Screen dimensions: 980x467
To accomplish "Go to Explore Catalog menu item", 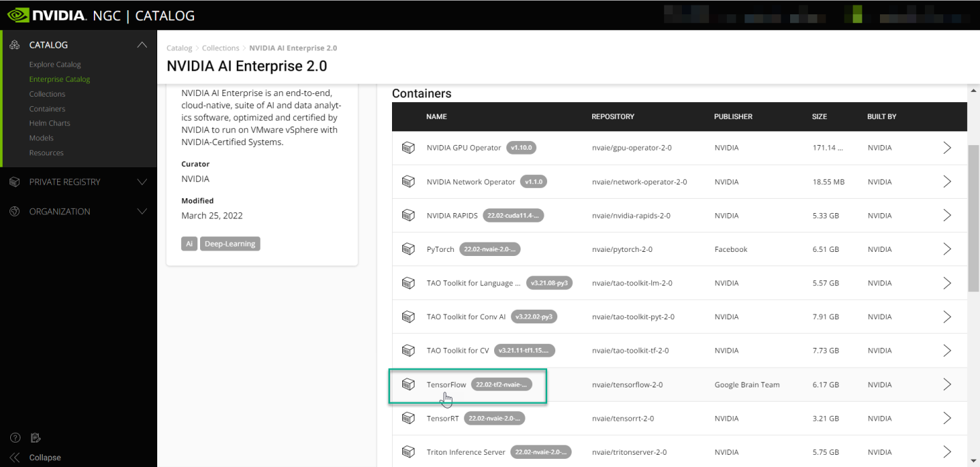I will [x=55, y=65].
